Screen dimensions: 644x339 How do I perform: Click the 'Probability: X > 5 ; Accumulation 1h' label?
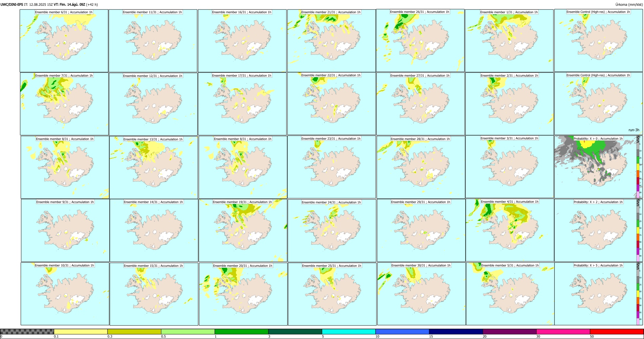[x=598, y=265]
